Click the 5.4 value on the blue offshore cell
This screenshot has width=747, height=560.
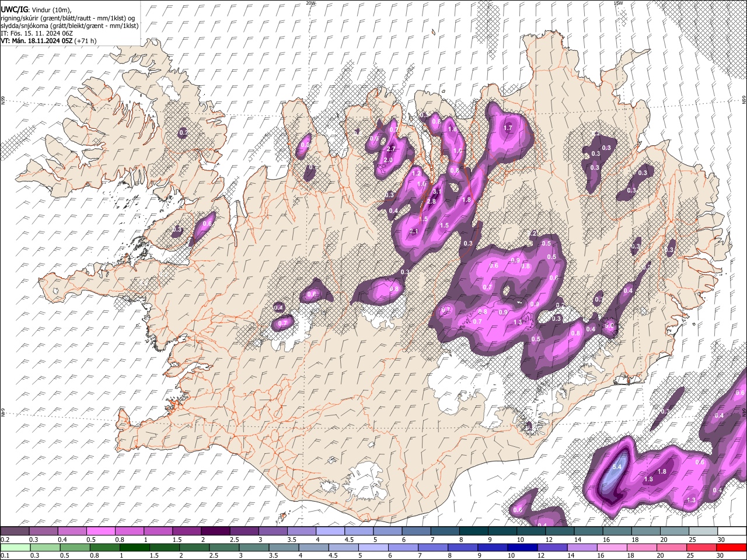click(x=617, y=467)
